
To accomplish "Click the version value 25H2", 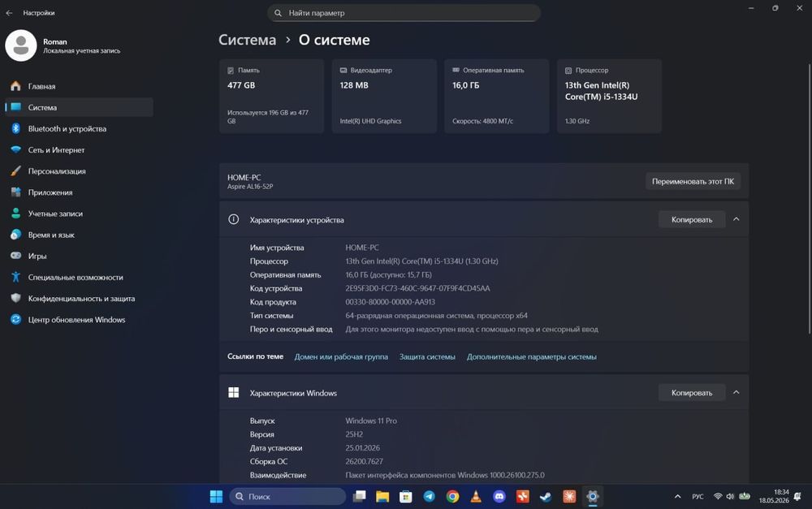I will click(x=354, y=434).
